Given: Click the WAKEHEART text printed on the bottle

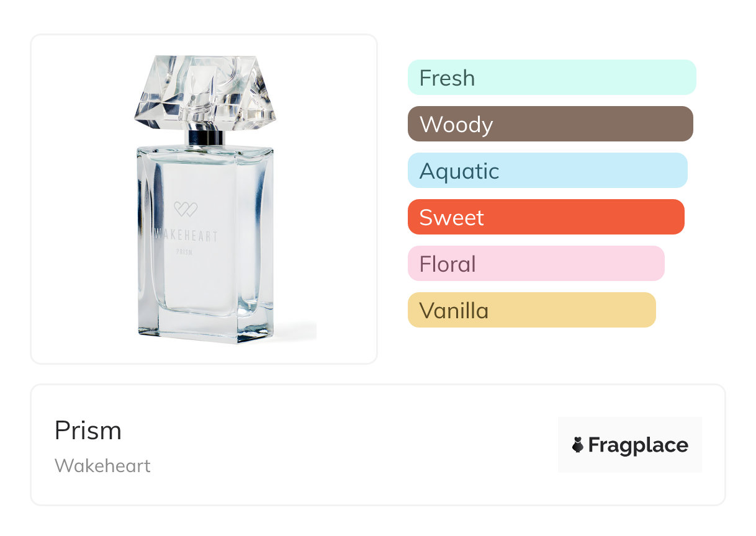Looking at the screenshot, I should pyautogui.click(x=186, y=236).
